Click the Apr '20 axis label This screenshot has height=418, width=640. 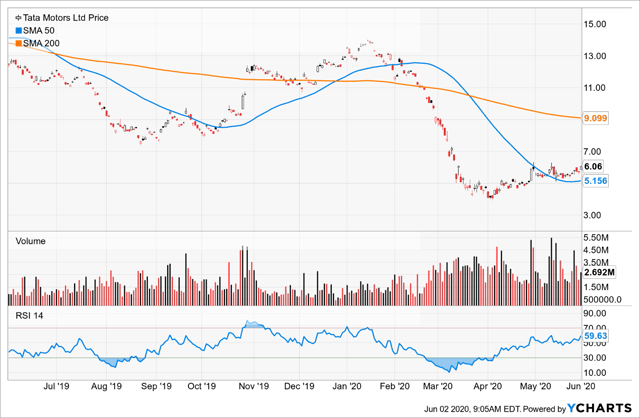coord(488,386)
